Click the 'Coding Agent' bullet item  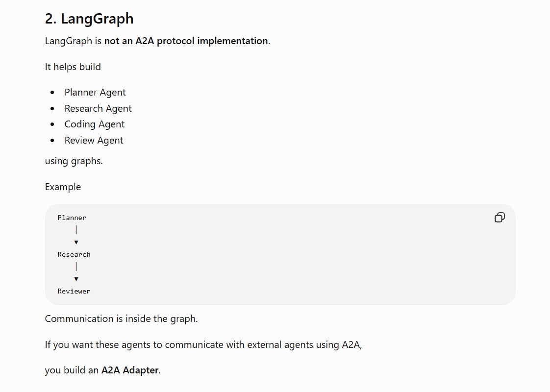[94, 124]
